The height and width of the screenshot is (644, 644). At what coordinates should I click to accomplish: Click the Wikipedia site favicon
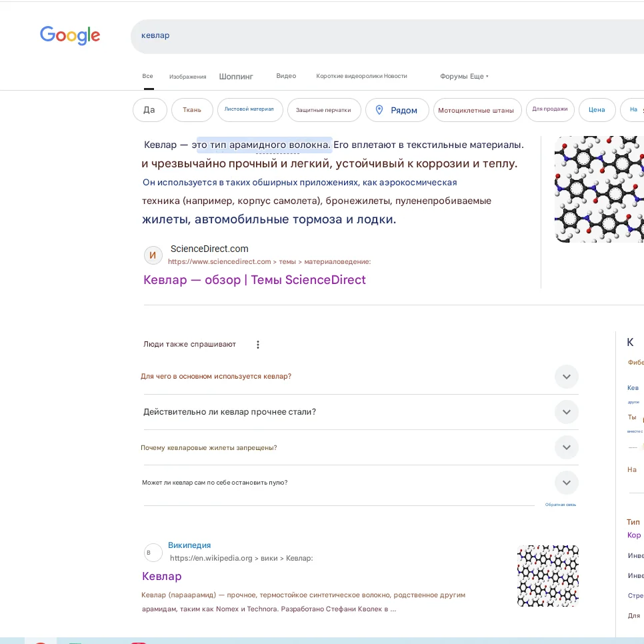[153, 553]
